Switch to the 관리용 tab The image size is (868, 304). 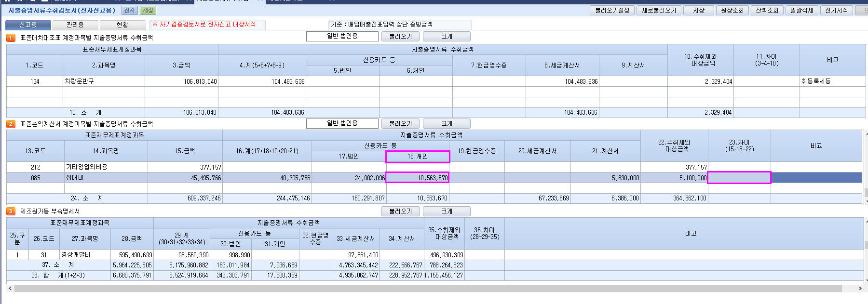pyautogui.click(x=75, y=25)
